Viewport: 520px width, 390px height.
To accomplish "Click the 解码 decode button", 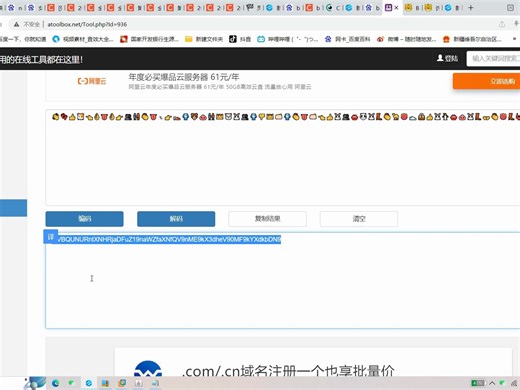I will (x=176, y=219).
